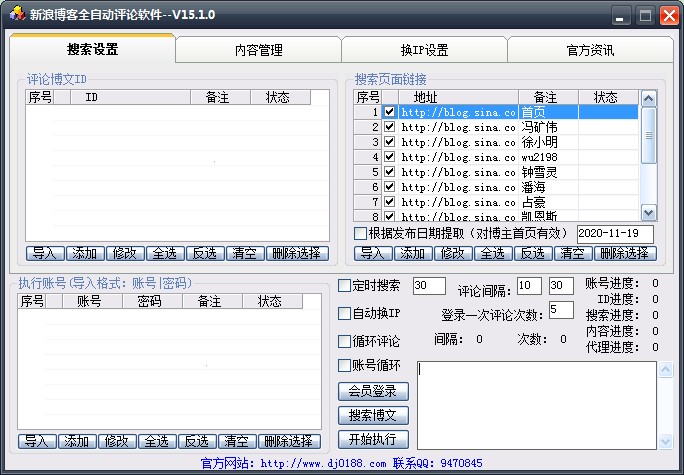
Task: Click the 评论间隔 minimum field showing 10
Action: click(529, 286)
